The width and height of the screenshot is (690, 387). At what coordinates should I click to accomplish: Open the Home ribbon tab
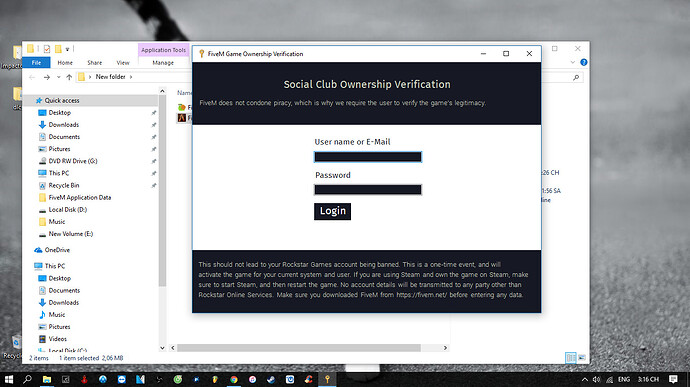(x=65, y=63)
